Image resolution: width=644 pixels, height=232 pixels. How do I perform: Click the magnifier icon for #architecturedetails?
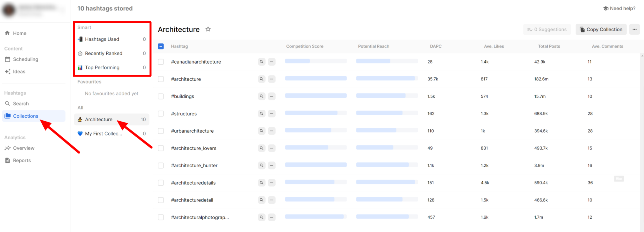261,183
